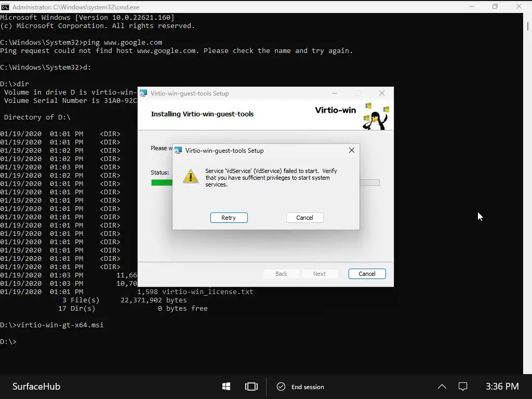Click the 'Status:' label in the installer

(160, 172)
